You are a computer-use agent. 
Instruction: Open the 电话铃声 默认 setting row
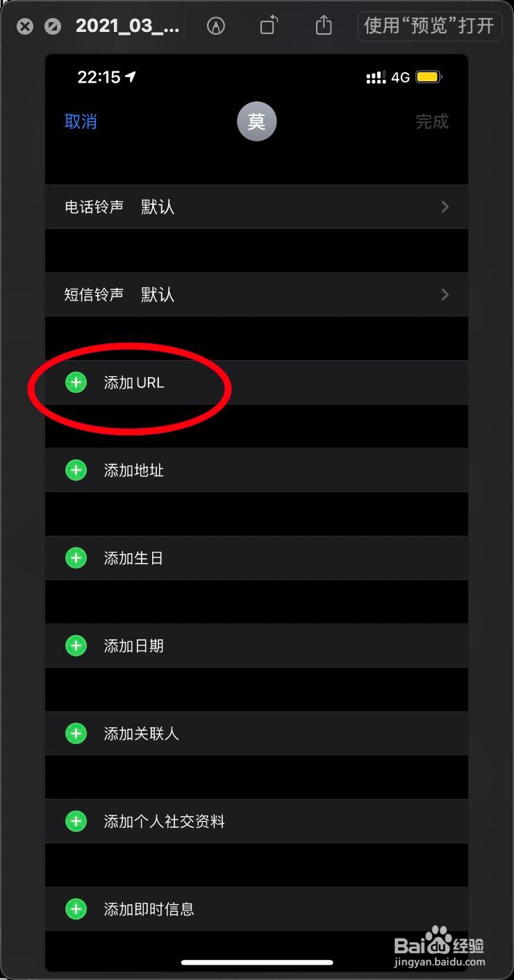click(x=256, y=207)
